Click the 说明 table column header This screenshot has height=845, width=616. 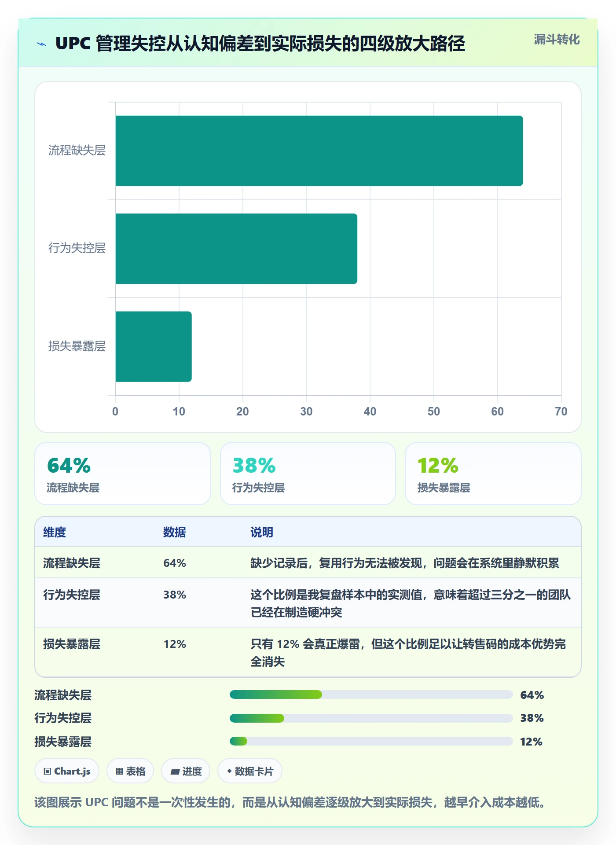click(x=262, y=532)
